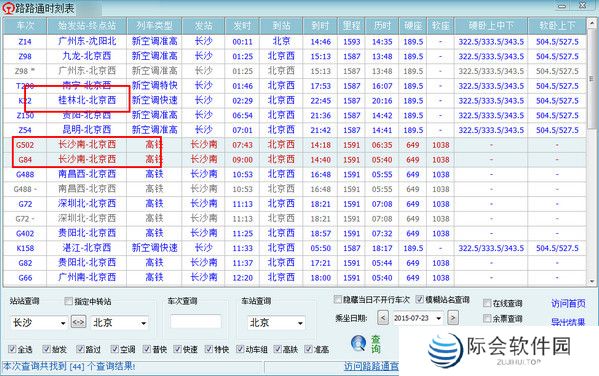
Task: Click the 访问路路通官 link
Action: pyautogui.click(x=371, y=366)
